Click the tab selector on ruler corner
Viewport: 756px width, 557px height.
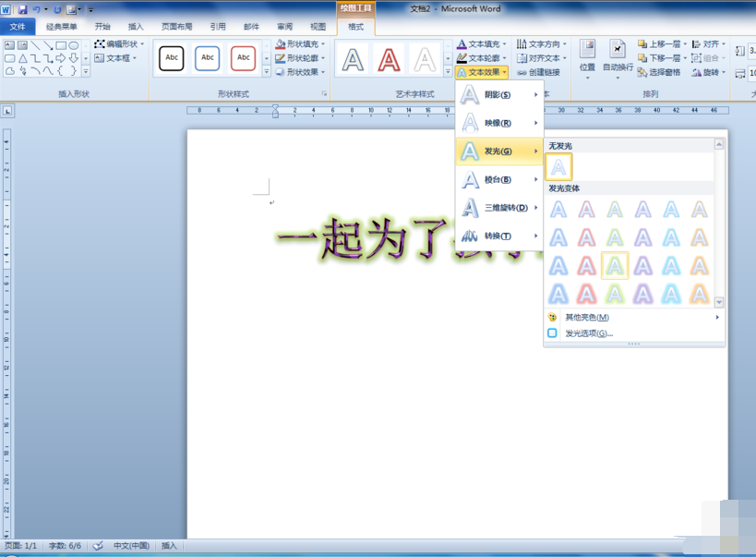point(7,111)
